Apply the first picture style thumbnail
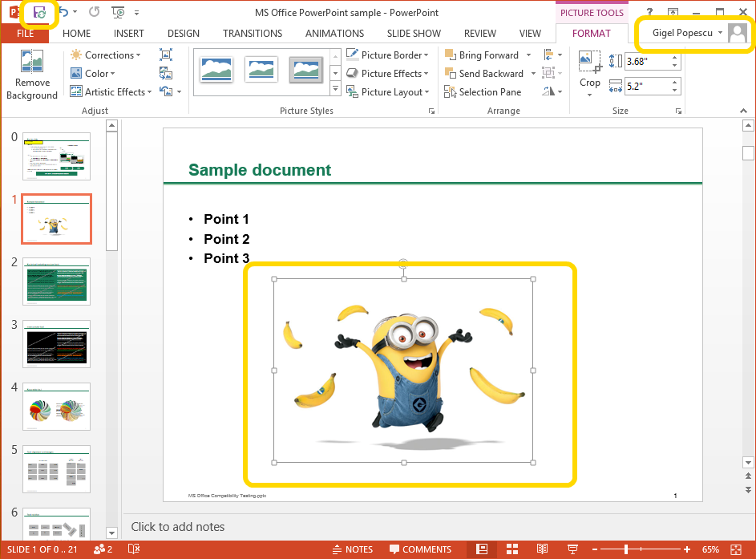Screen dimensions: 756x559 click(217, 70)
